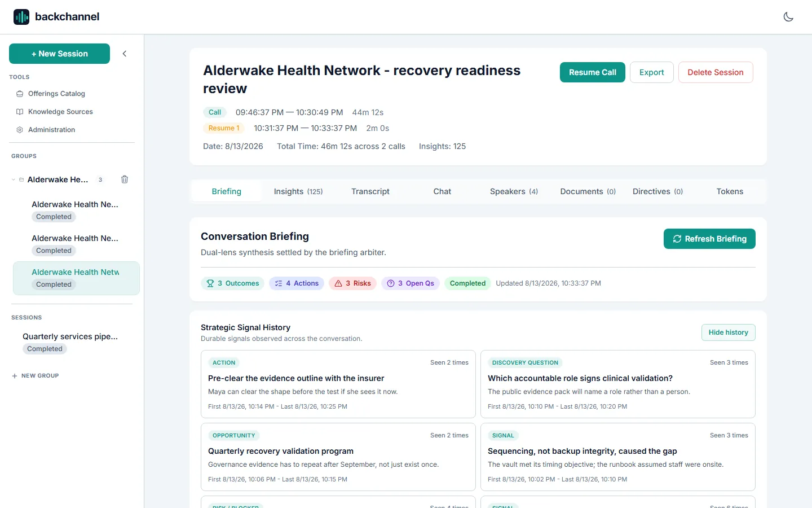Collapse the Alderwake group tree chevron

[14, 179]
